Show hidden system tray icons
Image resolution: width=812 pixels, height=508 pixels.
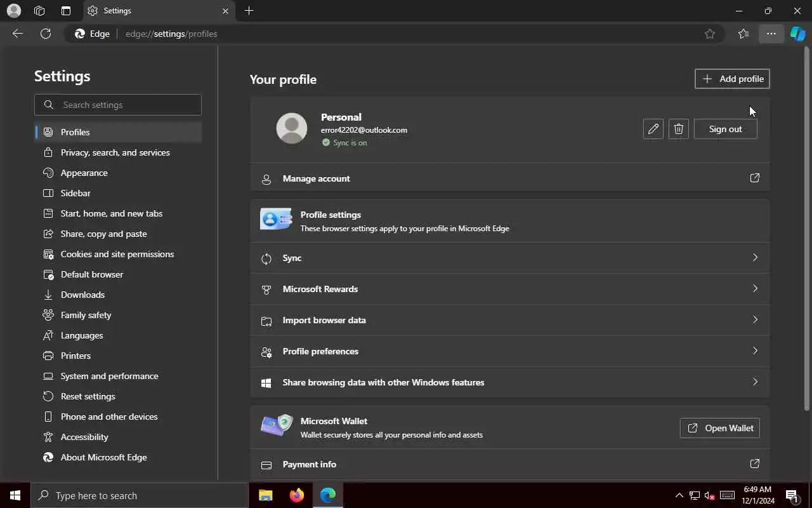click(x=679, y=495)
